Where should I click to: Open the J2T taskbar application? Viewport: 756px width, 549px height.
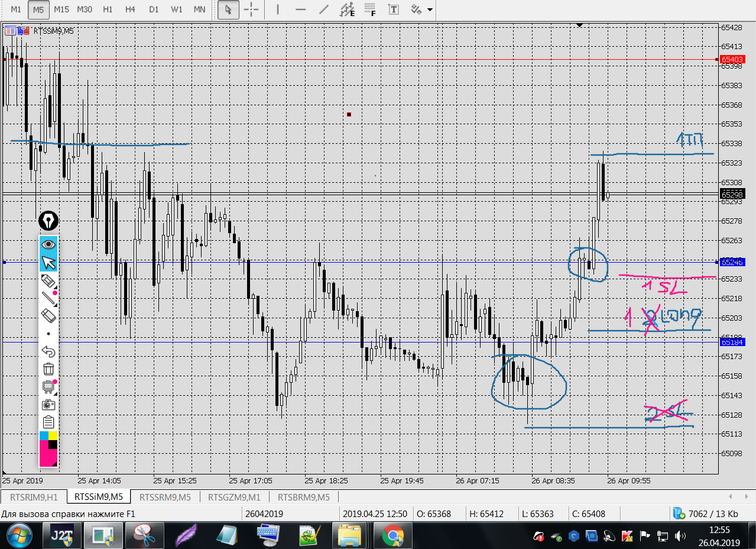[x=62, y=537]
